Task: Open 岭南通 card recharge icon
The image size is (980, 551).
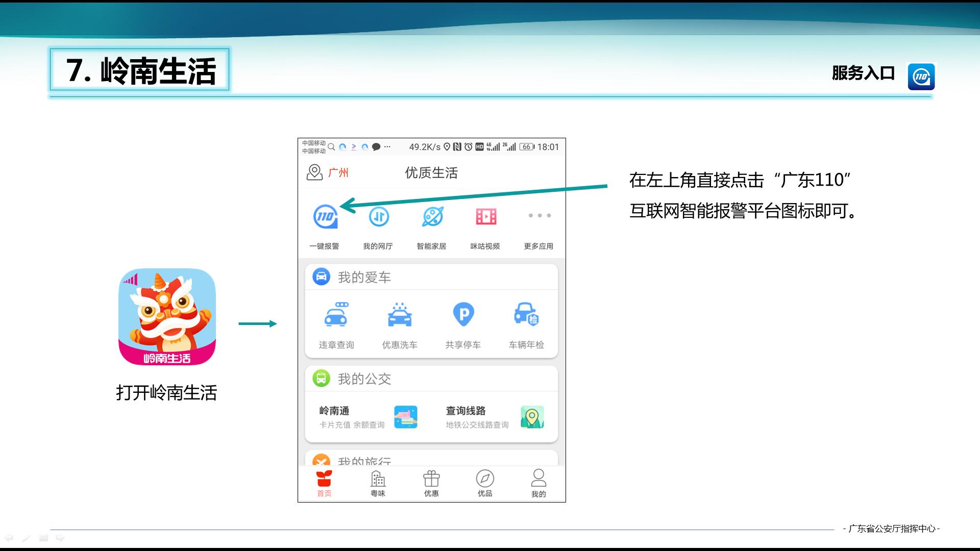Action: [406, 417]
